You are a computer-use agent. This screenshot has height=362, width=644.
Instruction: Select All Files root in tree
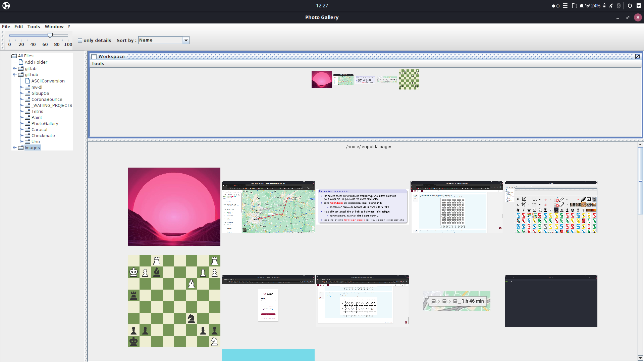26,56
